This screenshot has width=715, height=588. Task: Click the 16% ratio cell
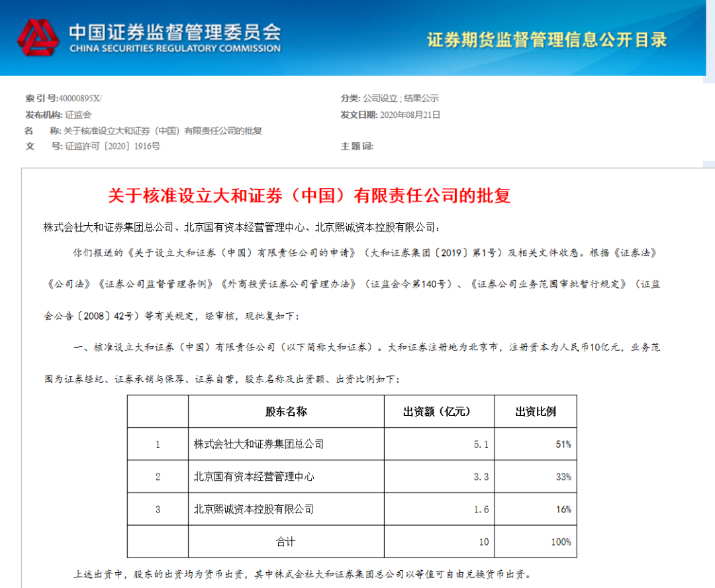[536, 509]
